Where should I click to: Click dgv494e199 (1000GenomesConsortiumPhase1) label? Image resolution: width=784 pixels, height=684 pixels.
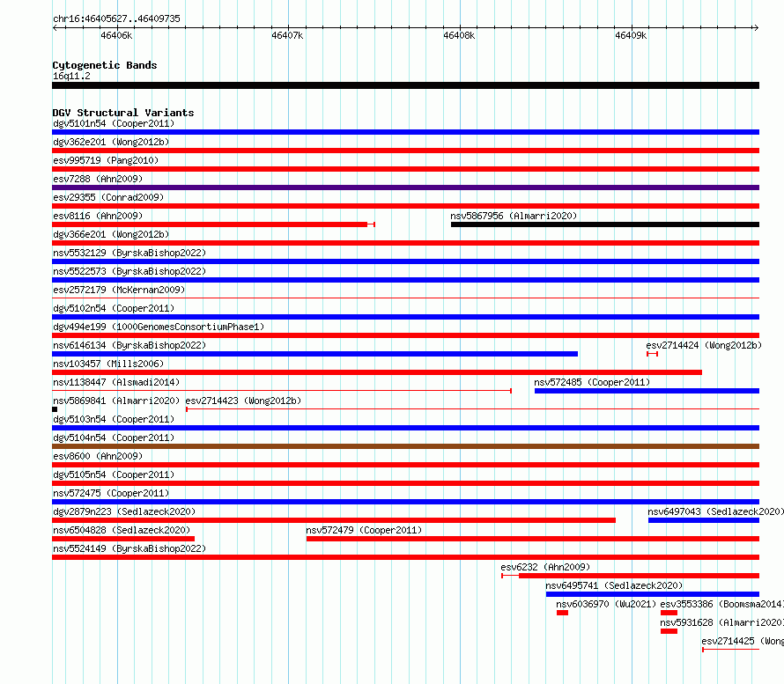159,327
